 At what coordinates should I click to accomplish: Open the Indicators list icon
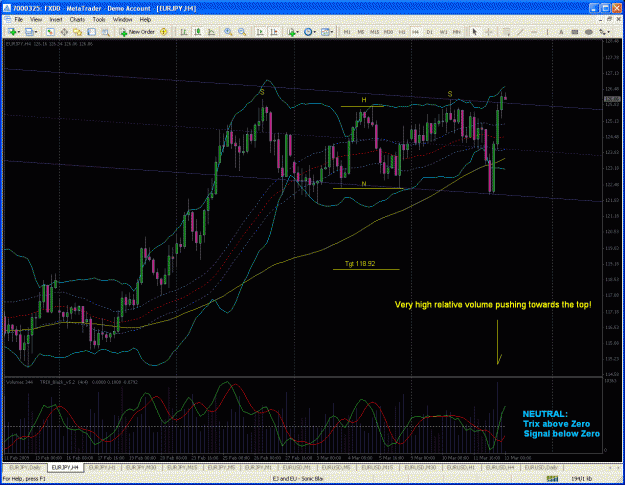(291, 32)
